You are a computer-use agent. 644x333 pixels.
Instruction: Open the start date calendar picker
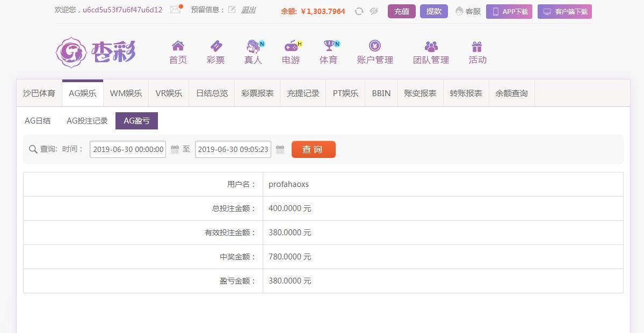(175, 149)
